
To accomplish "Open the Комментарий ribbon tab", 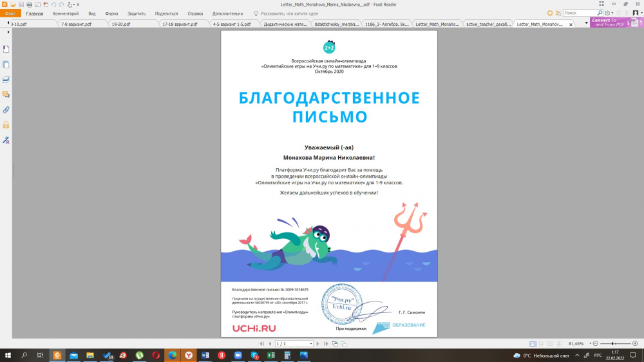I will [x=66, y=14].
